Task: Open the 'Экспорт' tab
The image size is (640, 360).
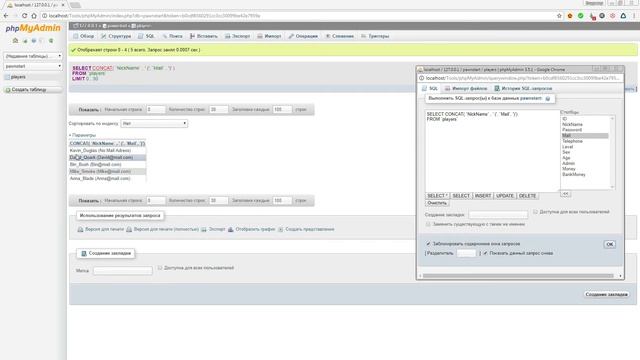Action: [x=238, y=36]
